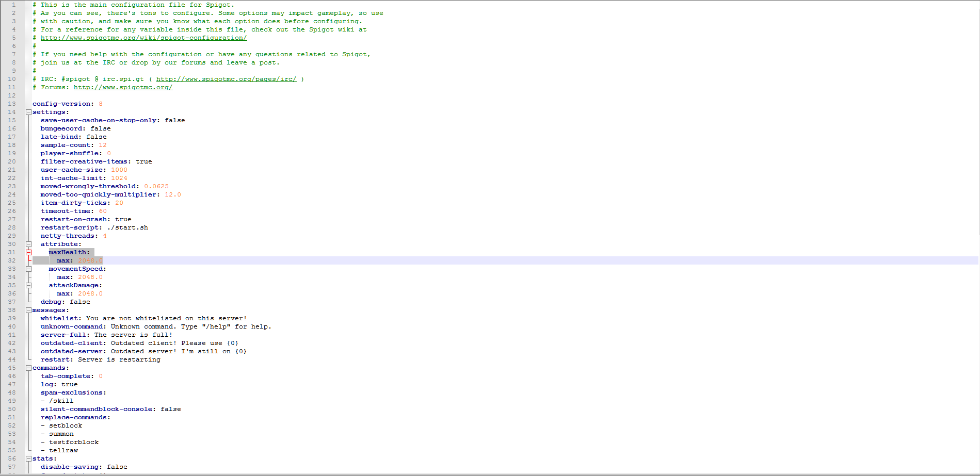Image resolution: width=980 pixels, height=476 pixels.
Task: Collapse the messages section fold marker
Action: (x=29, y=310)
